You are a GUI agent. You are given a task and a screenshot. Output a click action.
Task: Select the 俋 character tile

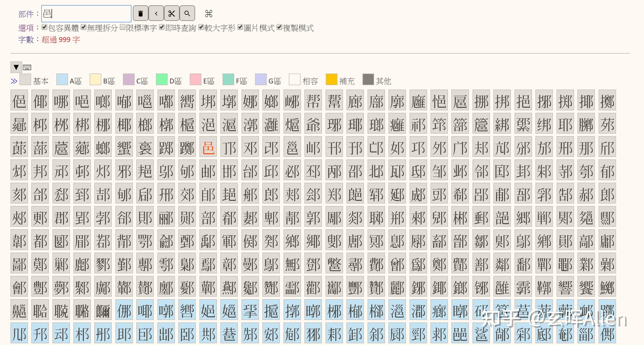(x=19, y=100)
